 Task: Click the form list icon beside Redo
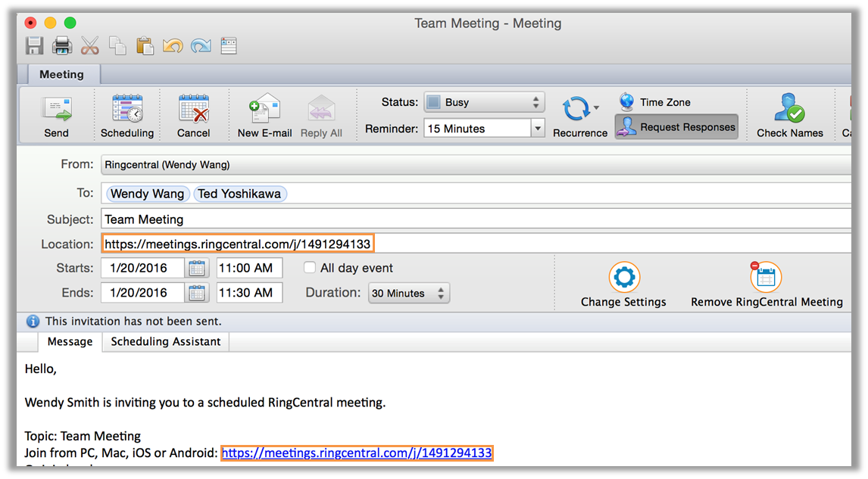pos(229,45)
